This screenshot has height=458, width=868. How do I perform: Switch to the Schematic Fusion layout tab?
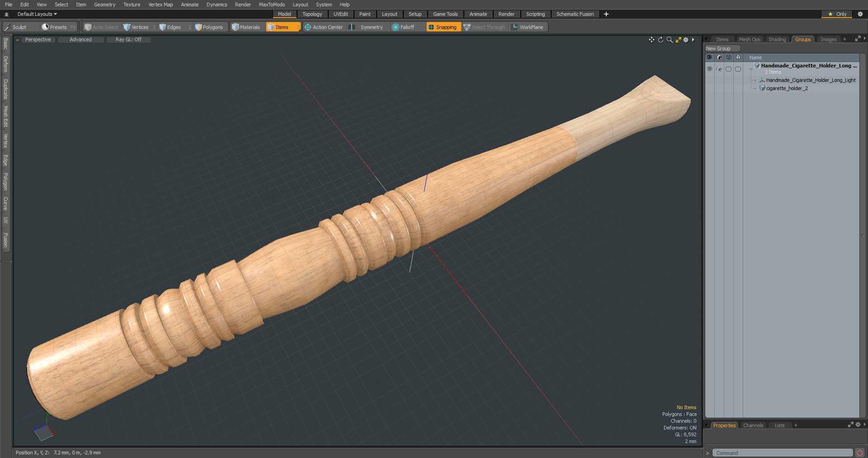coord(575,14)
